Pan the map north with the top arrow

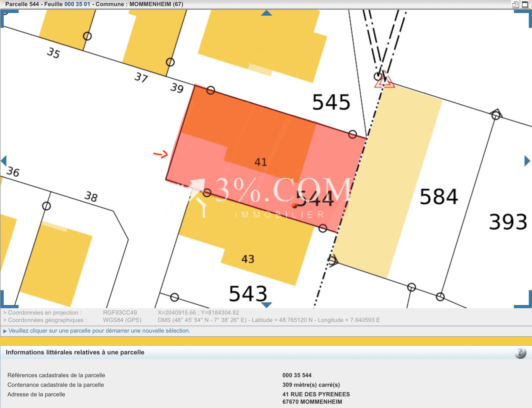(266, 13)
